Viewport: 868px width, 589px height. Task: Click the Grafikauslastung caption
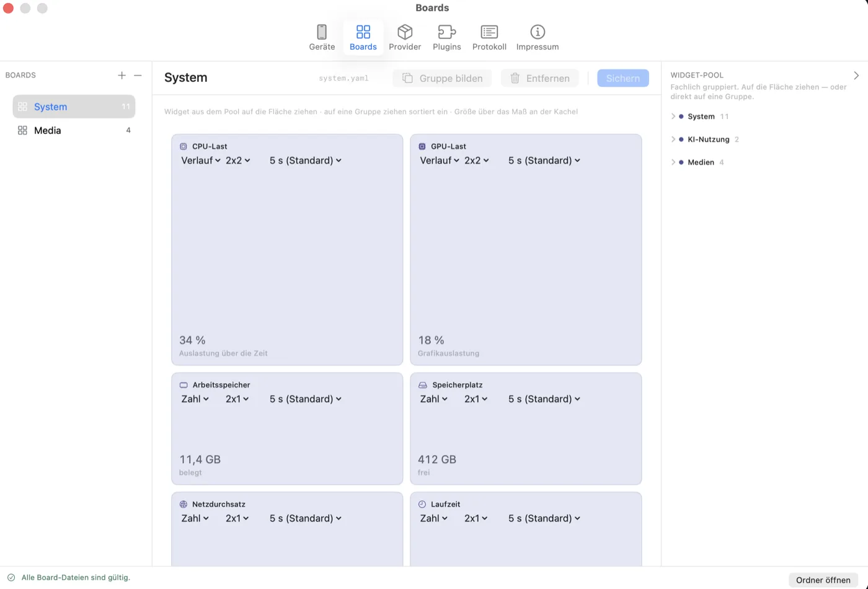coord(448,353)
